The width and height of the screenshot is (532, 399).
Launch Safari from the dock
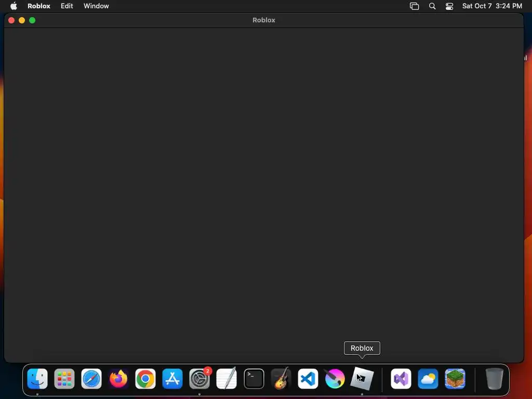[x=91, y=379]
